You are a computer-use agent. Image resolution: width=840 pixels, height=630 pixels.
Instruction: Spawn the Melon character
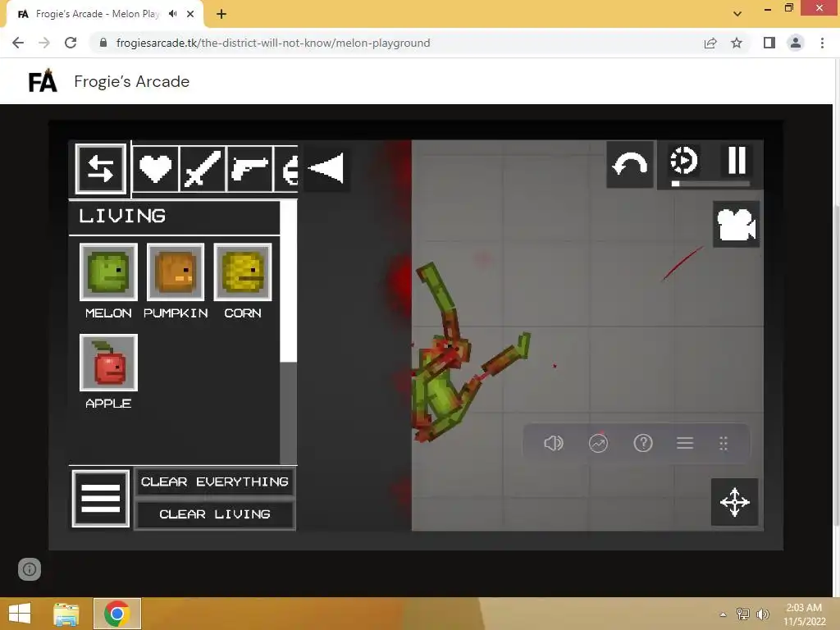(109, 272)
